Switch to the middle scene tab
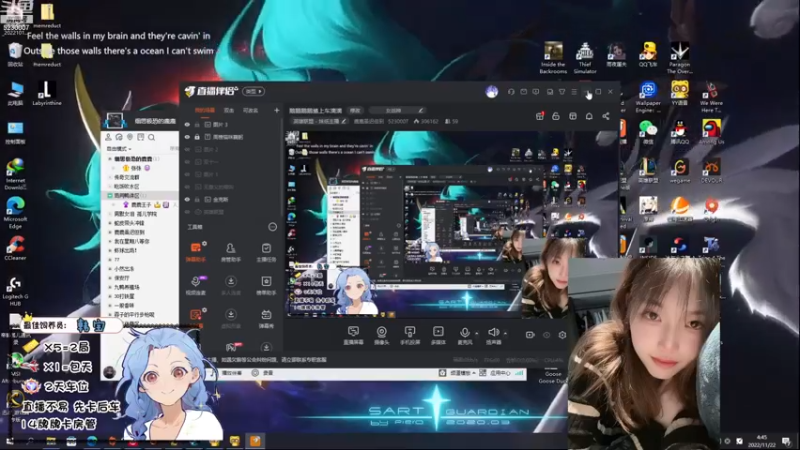Image resolution: width=800 pixels, height=450 pixels. pyautogui.click(x=229, y=110)
